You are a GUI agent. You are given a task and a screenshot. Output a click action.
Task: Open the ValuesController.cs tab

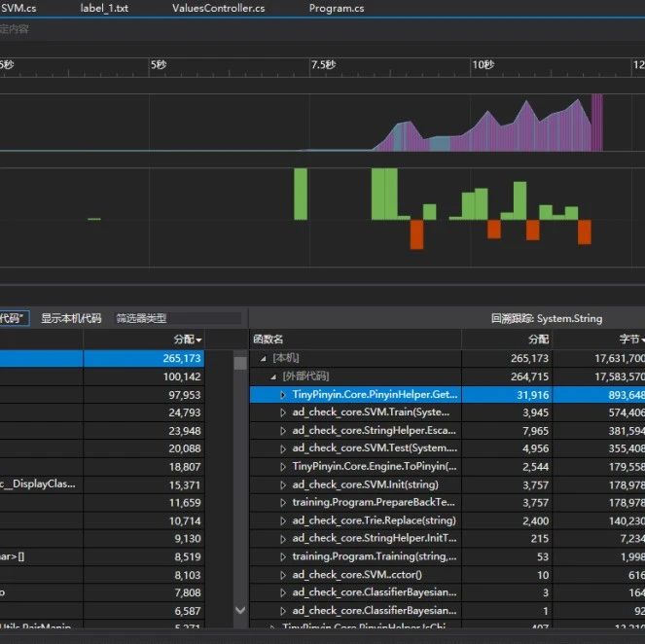[x=219, y=8]
